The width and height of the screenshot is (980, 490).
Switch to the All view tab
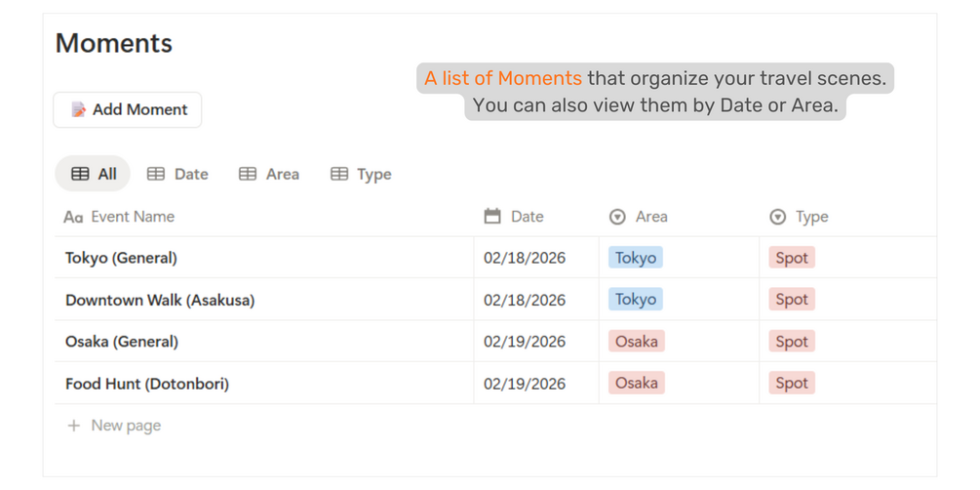[94, 174]
